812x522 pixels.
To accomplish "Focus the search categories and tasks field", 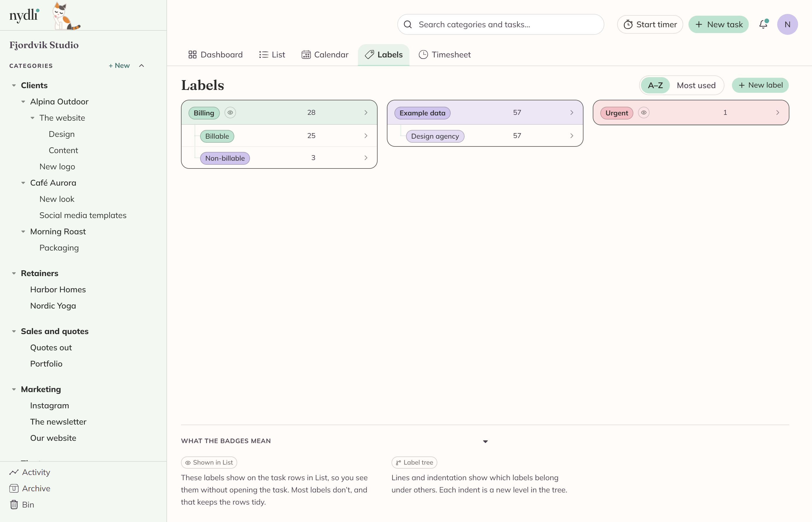I will pyautogui.click(x=501, y=24).
